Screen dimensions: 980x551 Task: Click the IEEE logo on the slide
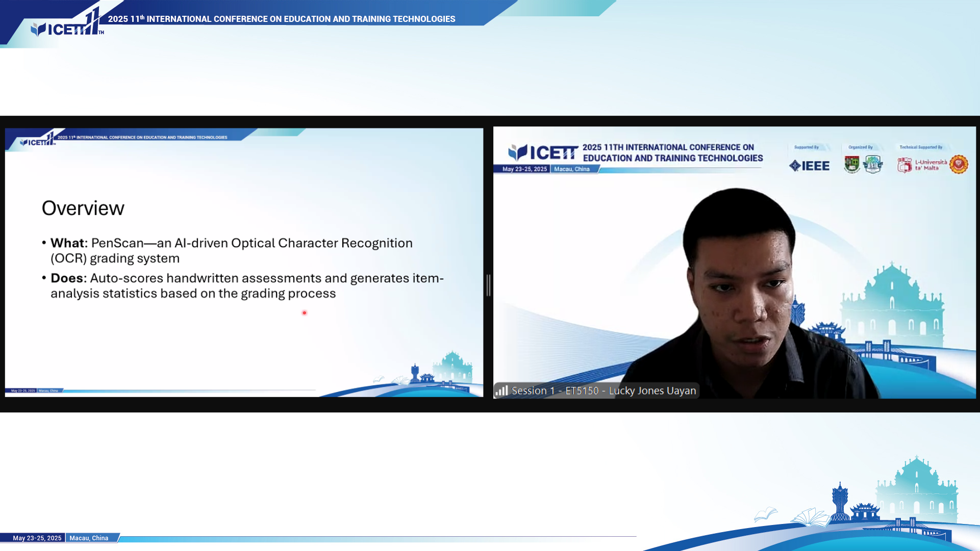(x=810, y=165)
